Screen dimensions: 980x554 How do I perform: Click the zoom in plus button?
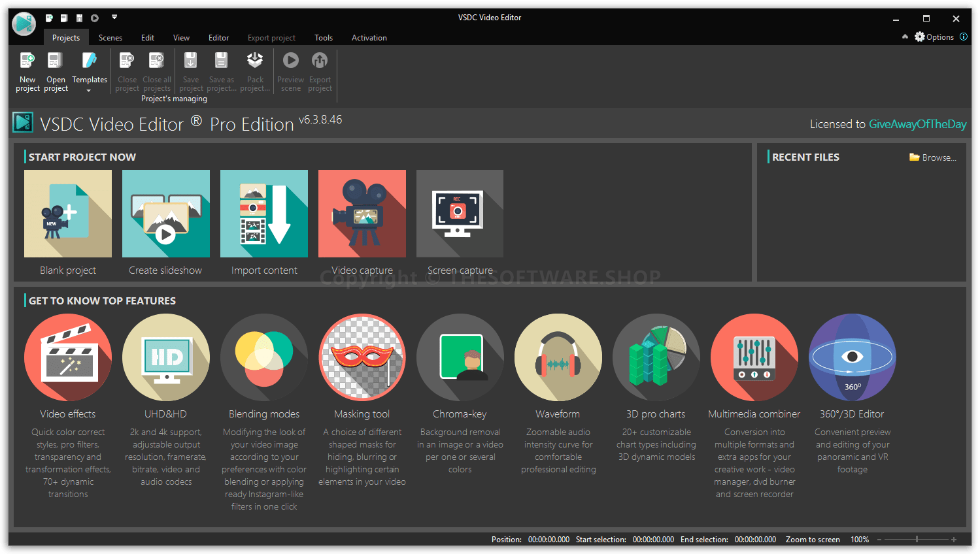(x=954, y=540)
